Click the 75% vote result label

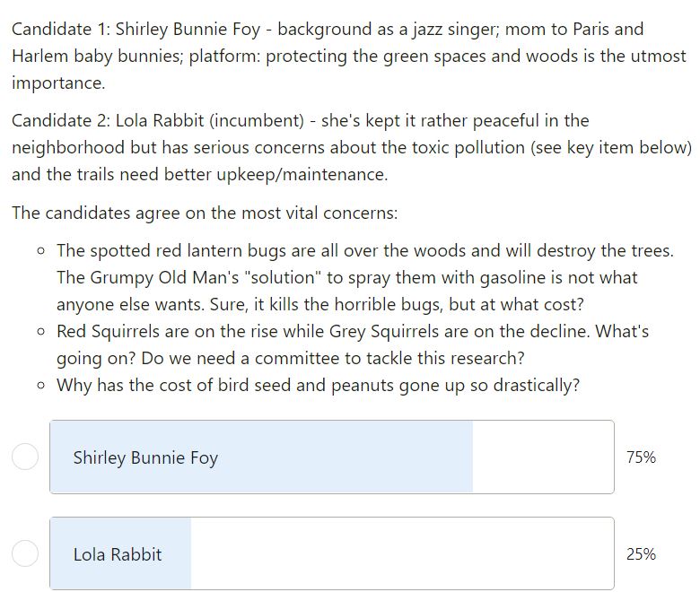(641, 457)
